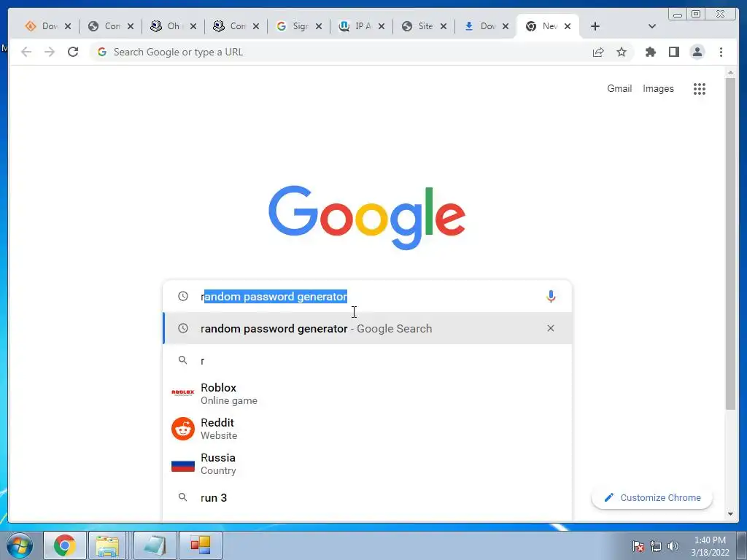Click the Chrome taskbar icon
This screenshot has height=560, width=747.
(65, 545)
